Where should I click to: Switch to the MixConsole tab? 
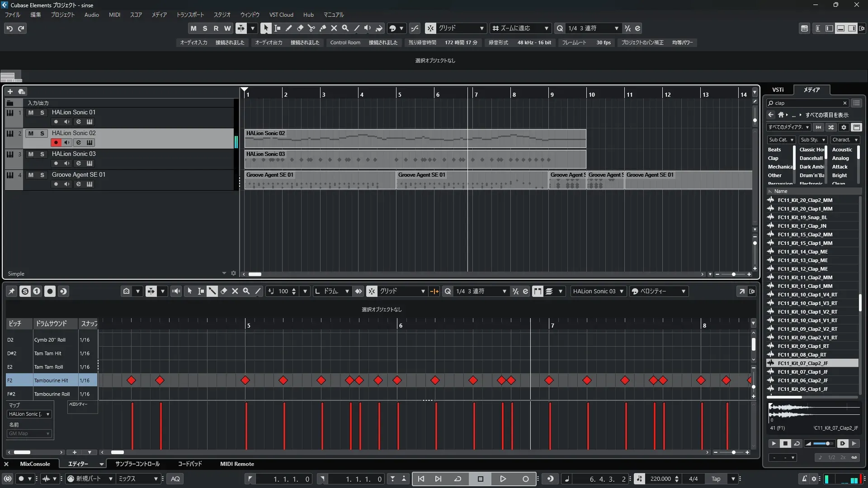(35, 464)
